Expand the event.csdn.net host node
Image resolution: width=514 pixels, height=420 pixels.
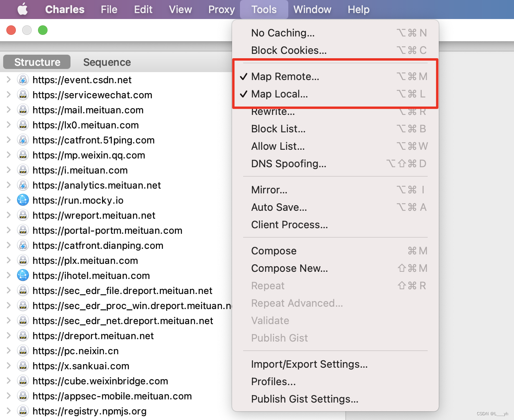coord(8,80)
